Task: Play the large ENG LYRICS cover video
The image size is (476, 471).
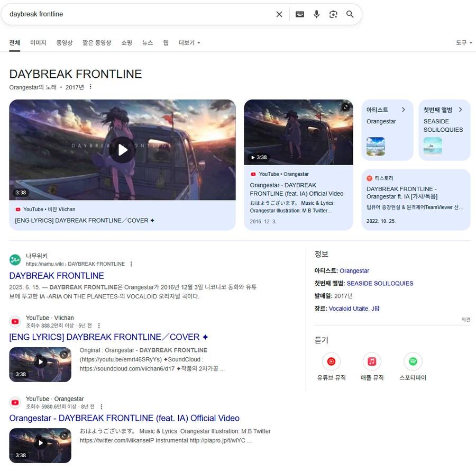Action: tap(122, 150)
